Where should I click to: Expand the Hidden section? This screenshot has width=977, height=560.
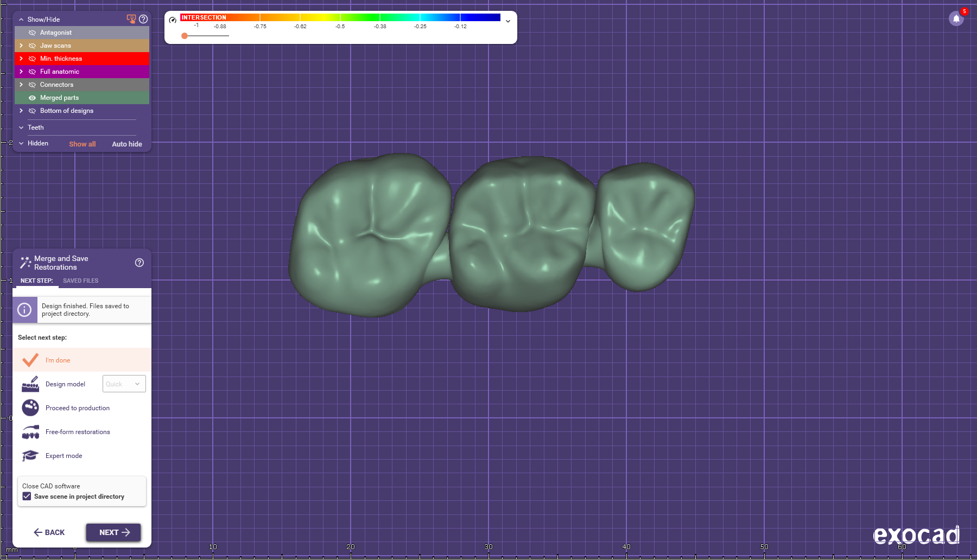tap(21, 143)
